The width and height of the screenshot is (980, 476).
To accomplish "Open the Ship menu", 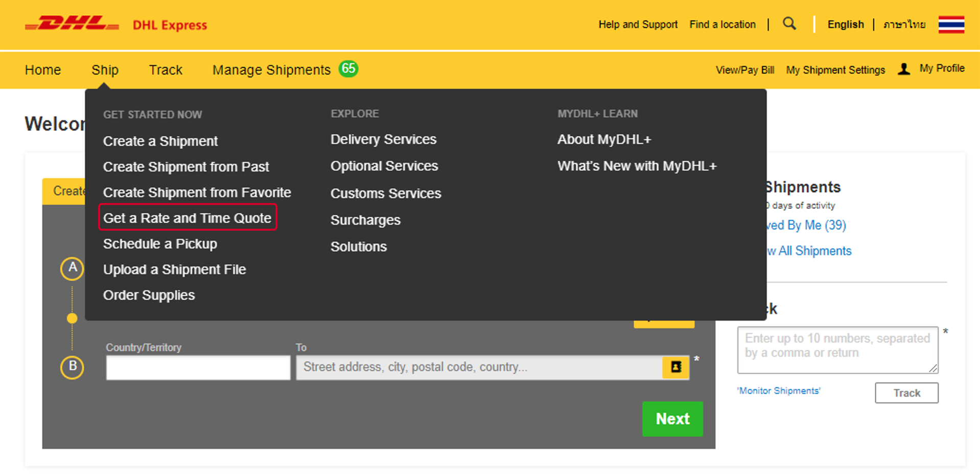I will coord(104,70).
